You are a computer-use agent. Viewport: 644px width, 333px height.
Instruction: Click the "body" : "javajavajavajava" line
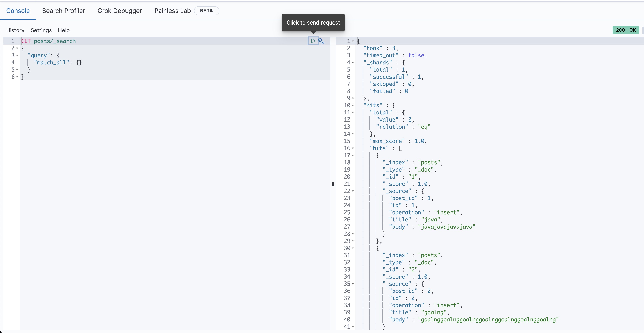pos(432,227)
